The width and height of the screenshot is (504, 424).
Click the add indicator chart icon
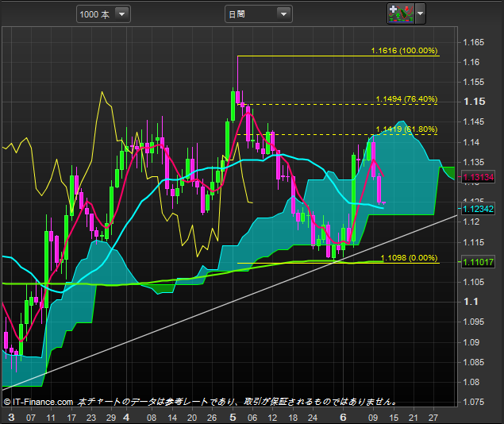(x=401, y=13)
